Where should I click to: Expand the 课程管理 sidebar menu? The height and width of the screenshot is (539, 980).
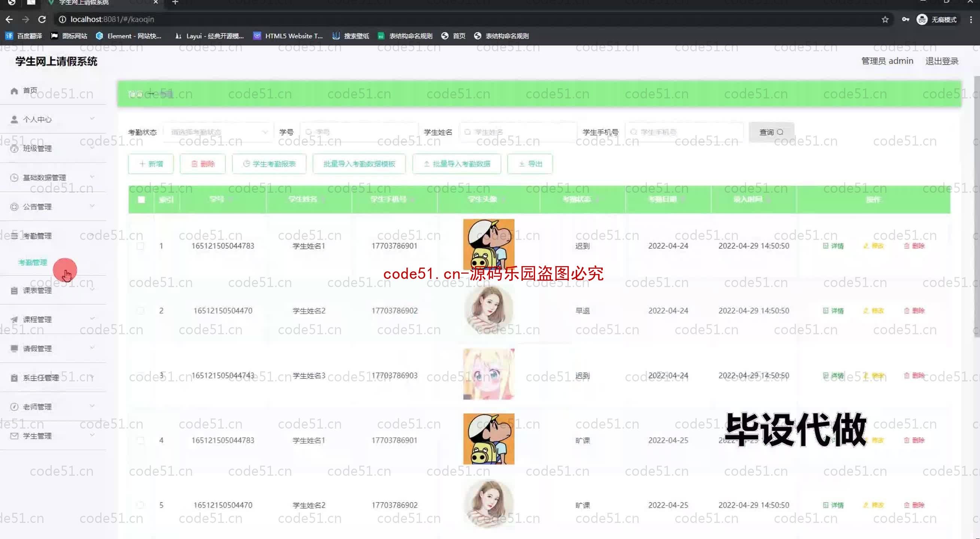click(53, 320)
